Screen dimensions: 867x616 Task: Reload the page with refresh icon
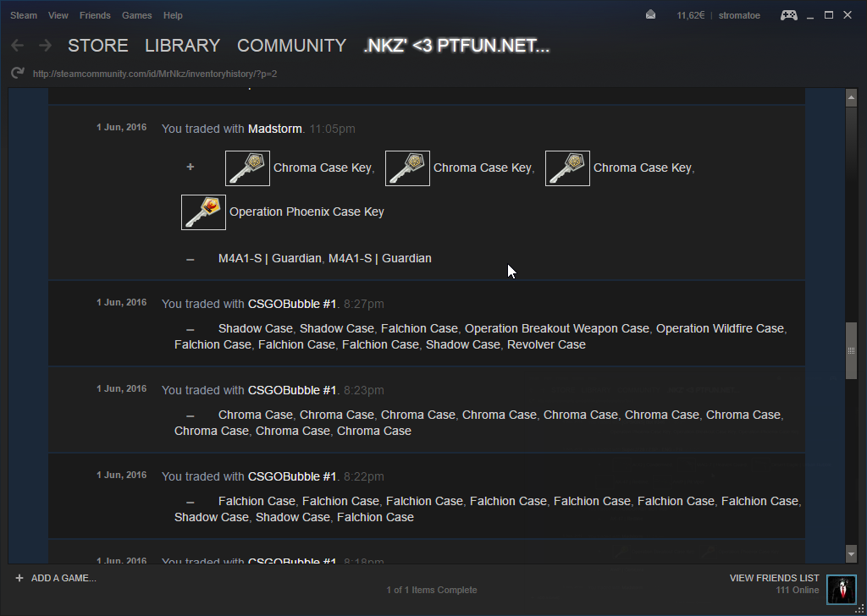(x=18, y=74)
